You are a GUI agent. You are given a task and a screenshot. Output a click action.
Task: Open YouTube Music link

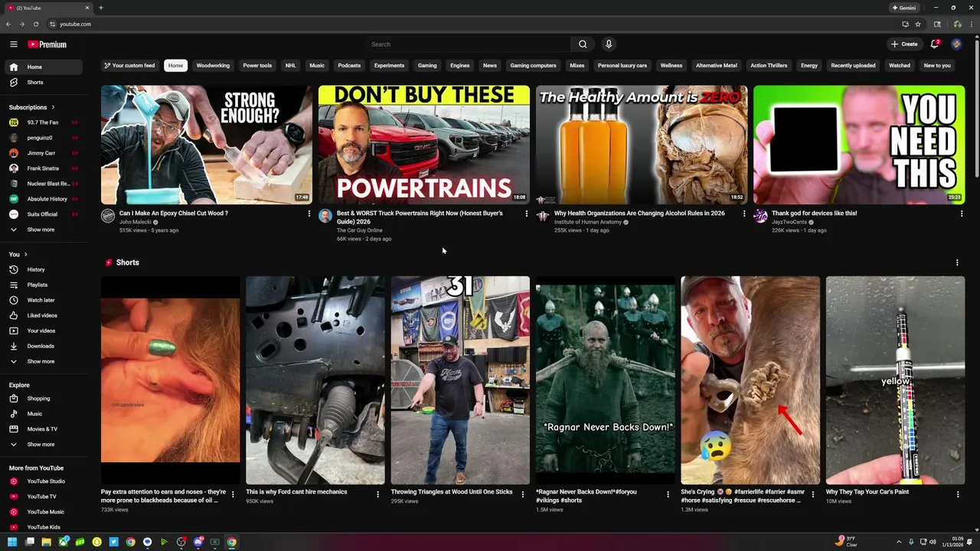coord(42,512)
